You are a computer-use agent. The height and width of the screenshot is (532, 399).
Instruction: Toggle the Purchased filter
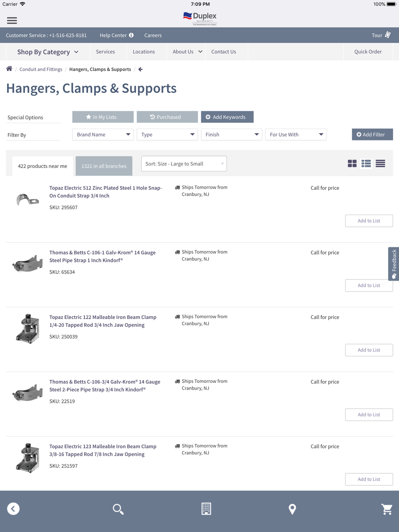pyautogui.click(x=167, y=117)
